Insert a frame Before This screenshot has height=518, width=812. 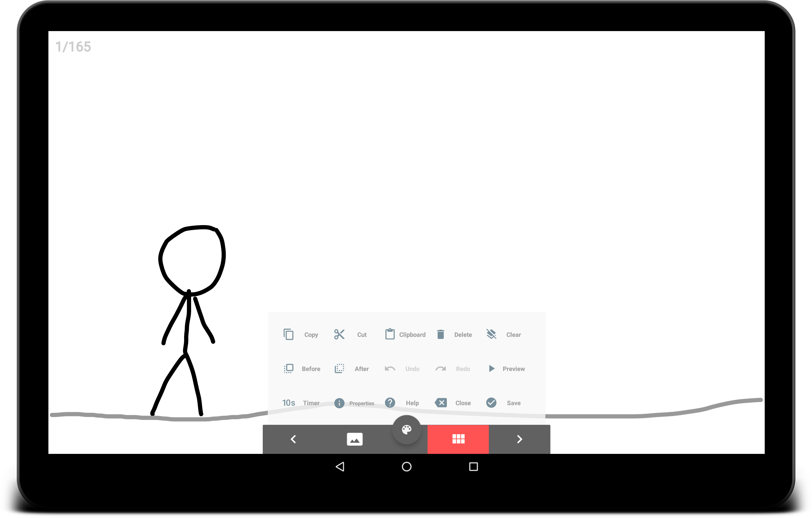[x=289, y=368]
